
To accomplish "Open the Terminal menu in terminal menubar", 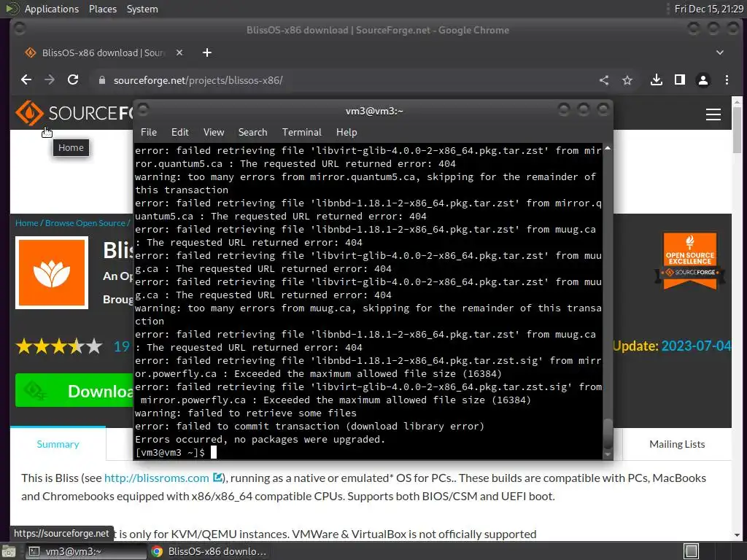I will [x=301, y=132].
